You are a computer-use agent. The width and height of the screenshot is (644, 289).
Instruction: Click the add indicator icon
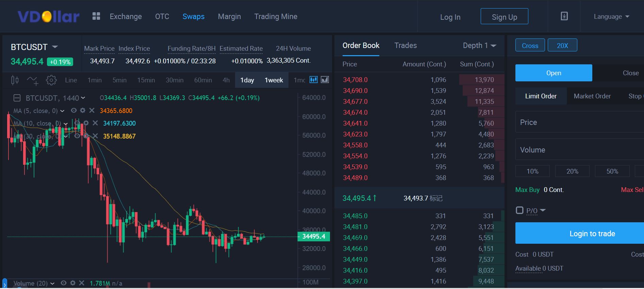tap(33, 80)
